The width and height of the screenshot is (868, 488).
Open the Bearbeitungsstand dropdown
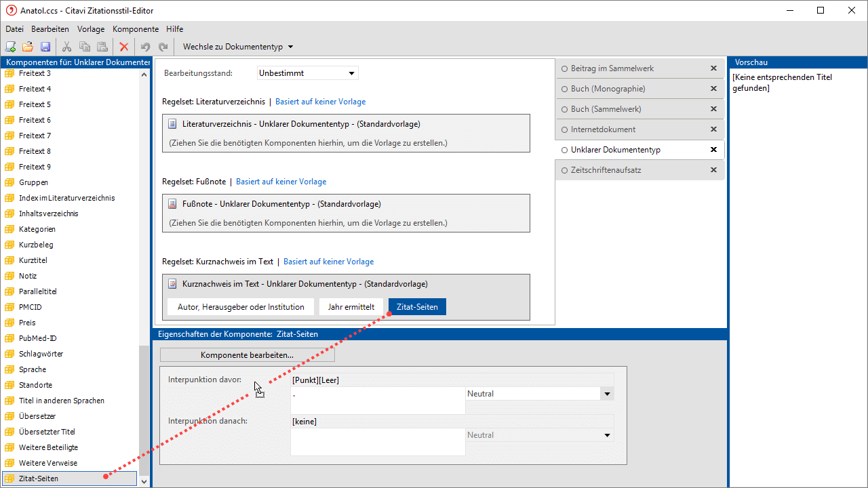pos(351,73)
